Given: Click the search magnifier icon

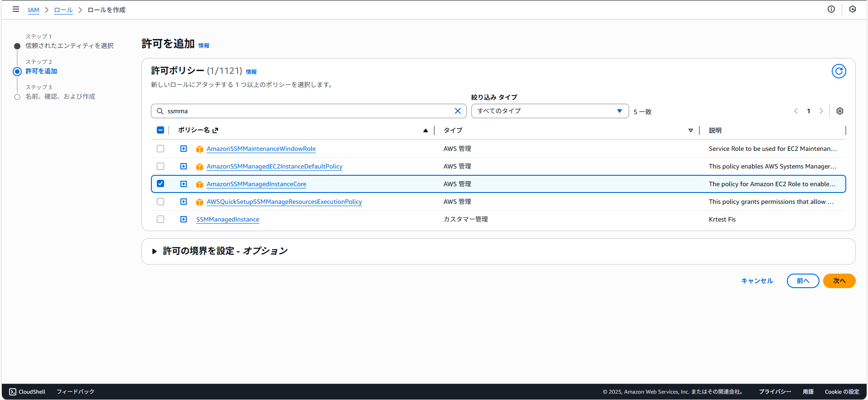Looking at the screenshot, I should click(160, 111).
